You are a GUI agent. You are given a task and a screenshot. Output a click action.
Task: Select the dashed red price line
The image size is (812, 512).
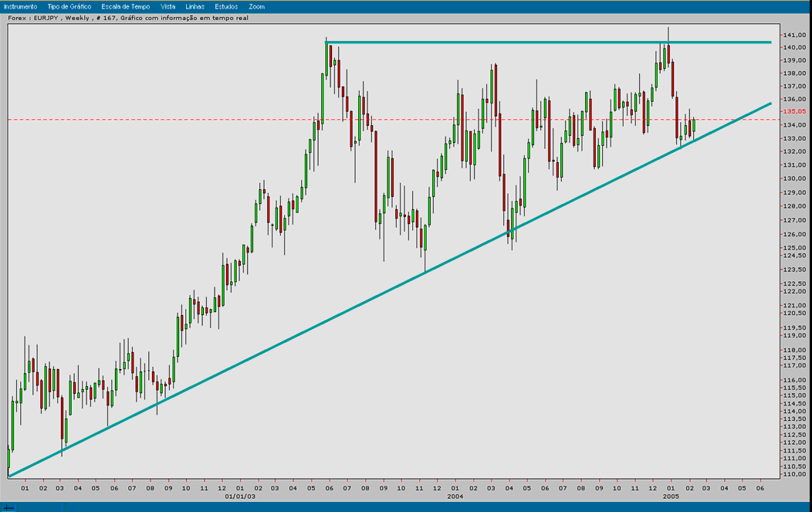point(232,118)
